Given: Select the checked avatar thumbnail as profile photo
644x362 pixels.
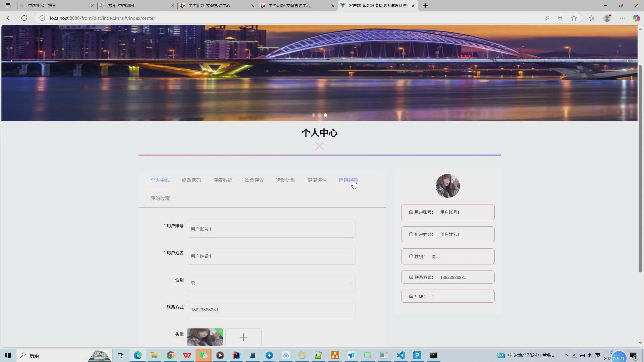Looking at the screenshot, I should pos(205,337).
